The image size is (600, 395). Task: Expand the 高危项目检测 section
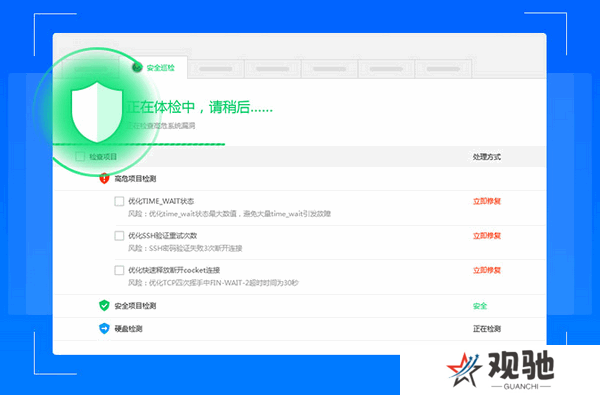135,179
